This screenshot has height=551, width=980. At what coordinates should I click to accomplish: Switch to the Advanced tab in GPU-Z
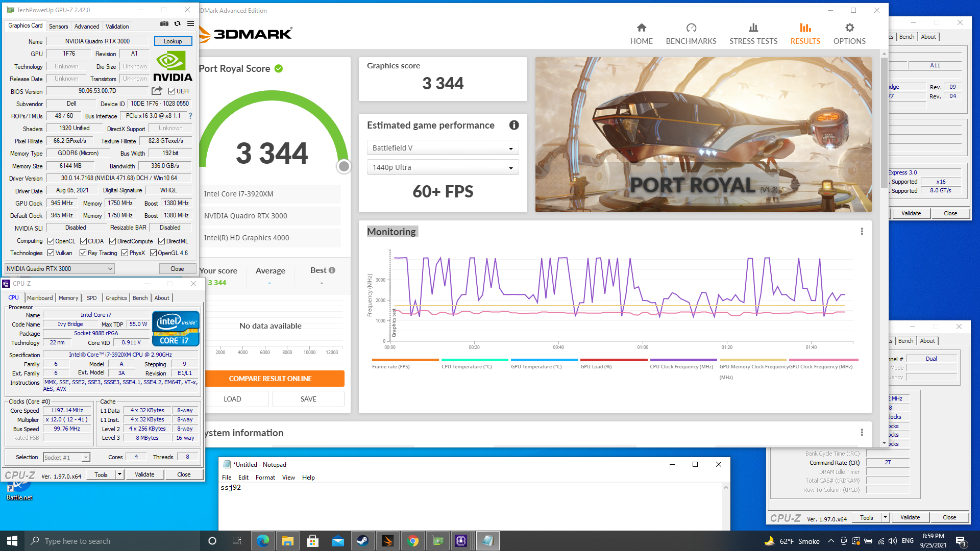(87, 26)
